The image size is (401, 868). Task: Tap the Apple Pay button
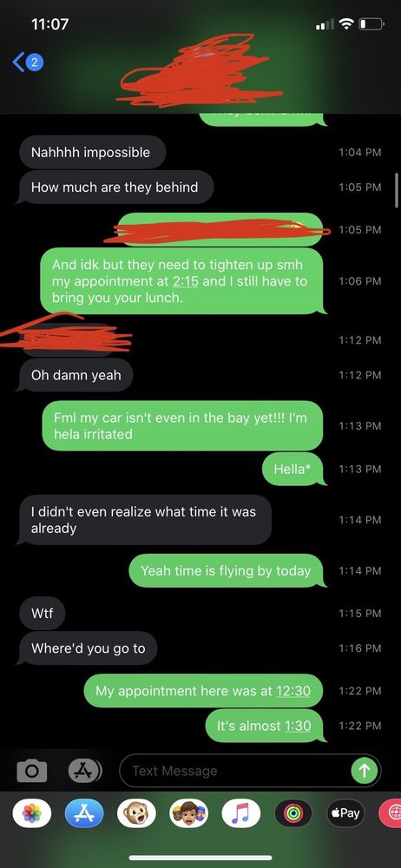pos(345,813)
